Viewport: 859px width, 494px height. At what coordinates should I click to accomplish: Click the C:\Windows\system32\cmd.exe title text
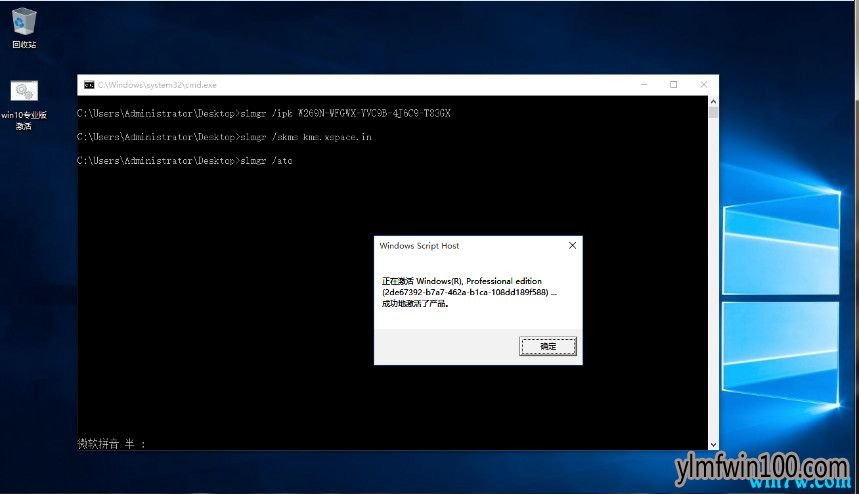(157, 85)
